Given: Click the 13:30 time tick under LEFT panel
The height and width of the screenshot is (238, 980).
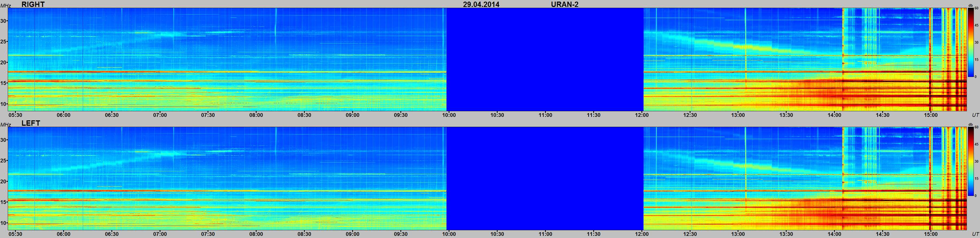Looking at the screenshot, I should coord(786,234).
